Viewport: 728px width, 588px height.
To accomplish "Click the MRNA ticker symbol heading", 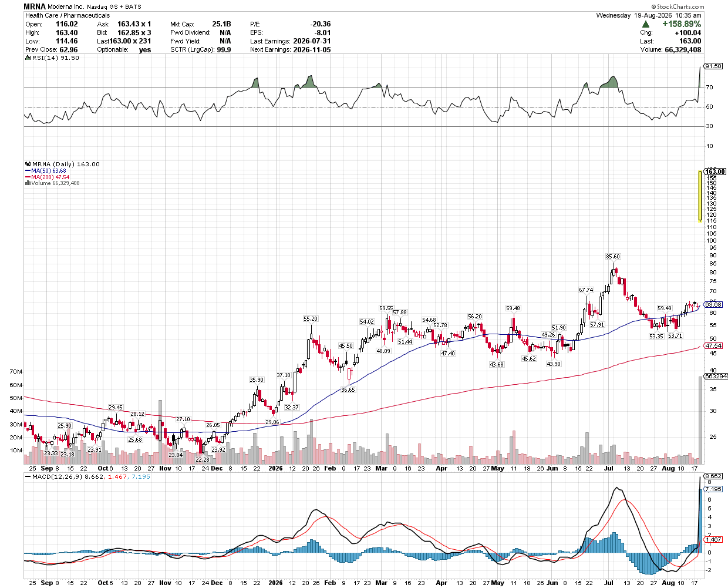I will pos(35,6).
